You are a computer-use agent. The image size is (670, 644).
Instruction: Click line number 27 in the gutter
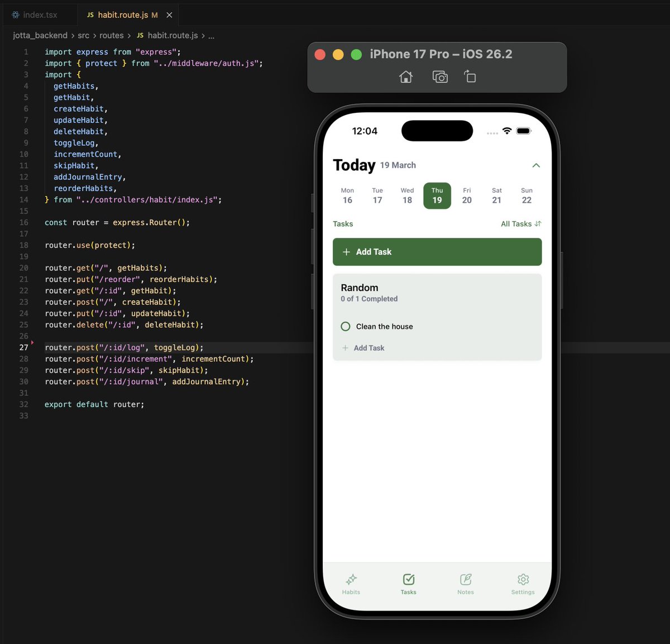pyautogui.click(x=23, y=347)
